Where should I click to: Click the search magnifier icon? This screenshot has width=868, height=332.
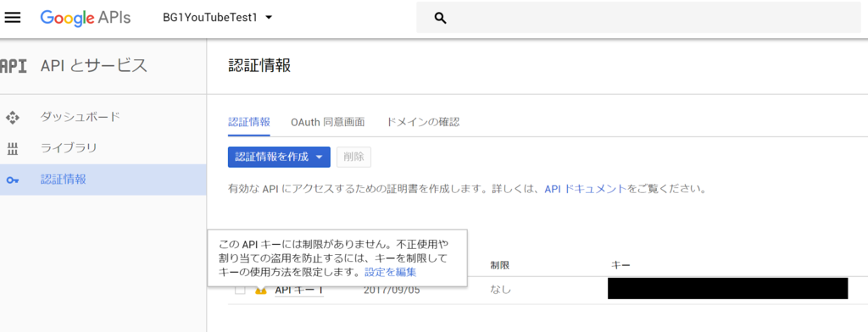click(440, 19)
